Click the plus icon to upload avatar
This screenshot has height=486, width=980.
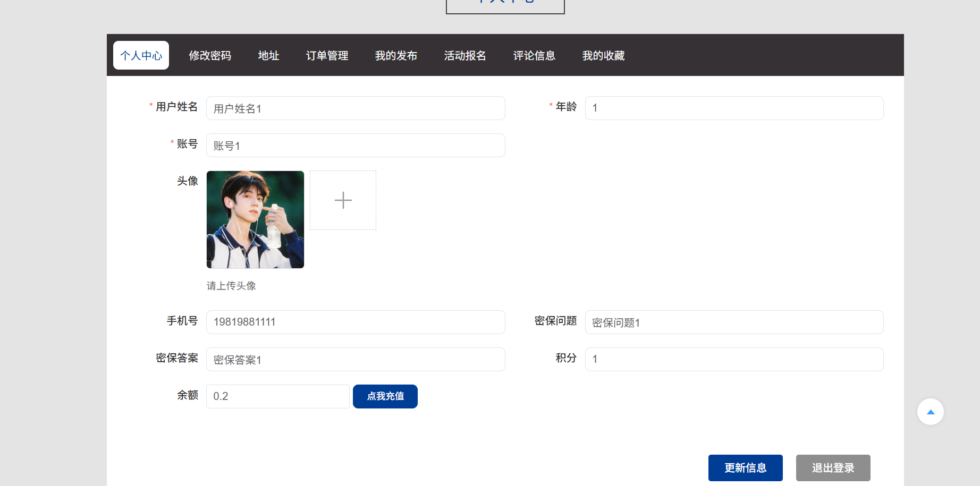coord(343,200)
